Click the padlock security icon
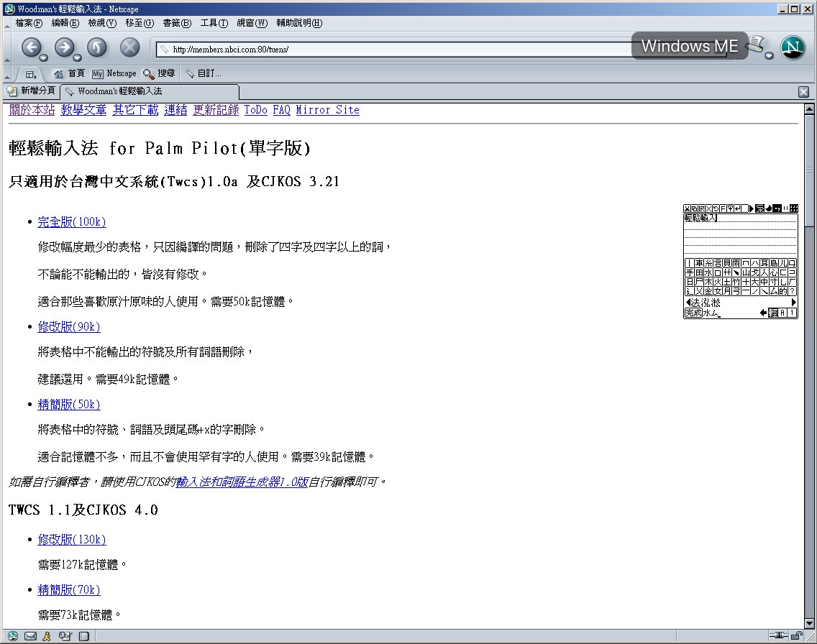817x644 pixels. (x=797, y=636)
